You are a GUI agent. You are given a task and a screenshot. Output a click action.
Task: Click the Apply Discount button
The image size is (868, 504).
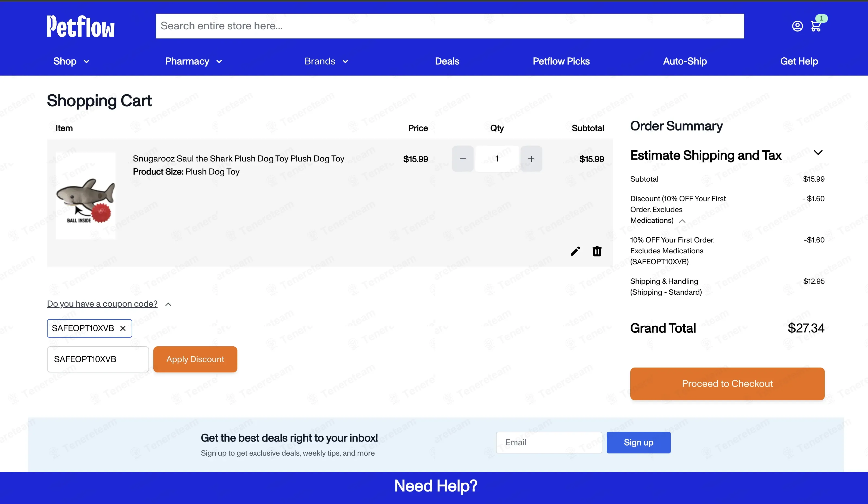coord(195,359)
